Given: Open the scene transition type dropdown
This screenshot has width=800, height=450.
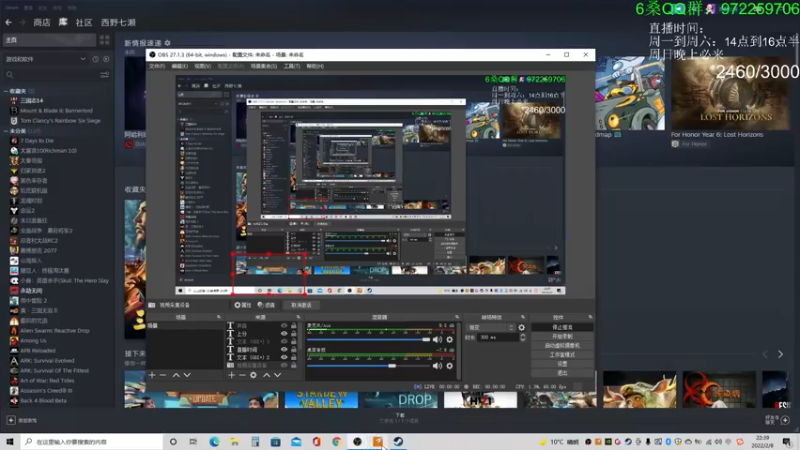Looking at the screenshot, I should click(x=491, y=328).
